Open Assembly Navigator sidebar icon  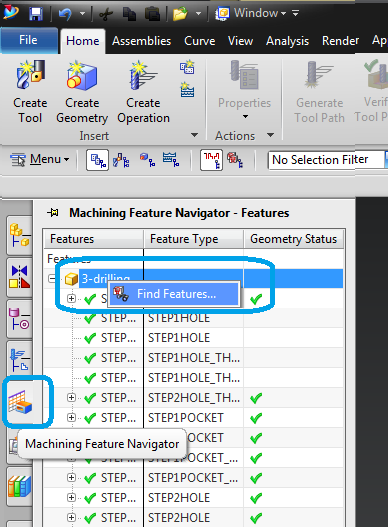pyautogui.click(x=20, y=235)
